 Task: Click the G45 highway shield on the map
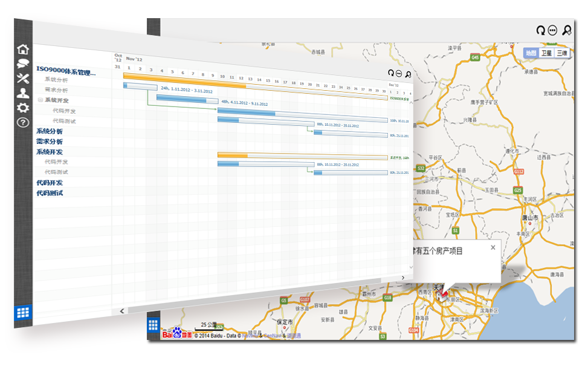point(475,57)
